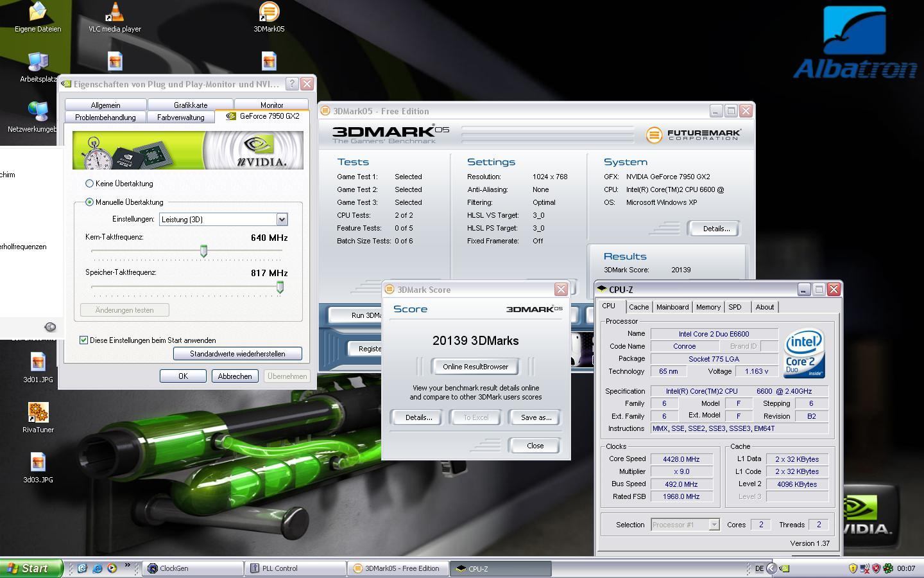Open Cache tab in CPU-Z
This screenshot has width=924, height=578.
(x=638, y=307)
